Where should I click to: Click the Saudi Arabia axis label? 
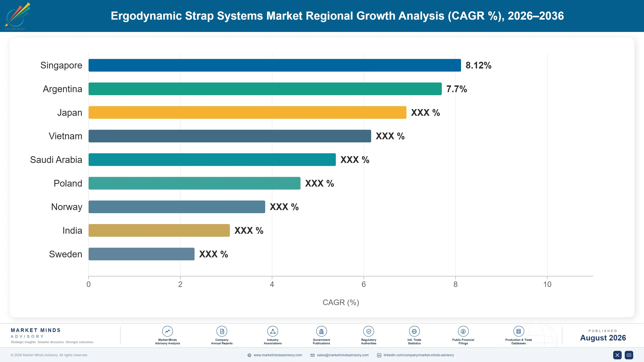pyautogui.click(x=56, y=160)
